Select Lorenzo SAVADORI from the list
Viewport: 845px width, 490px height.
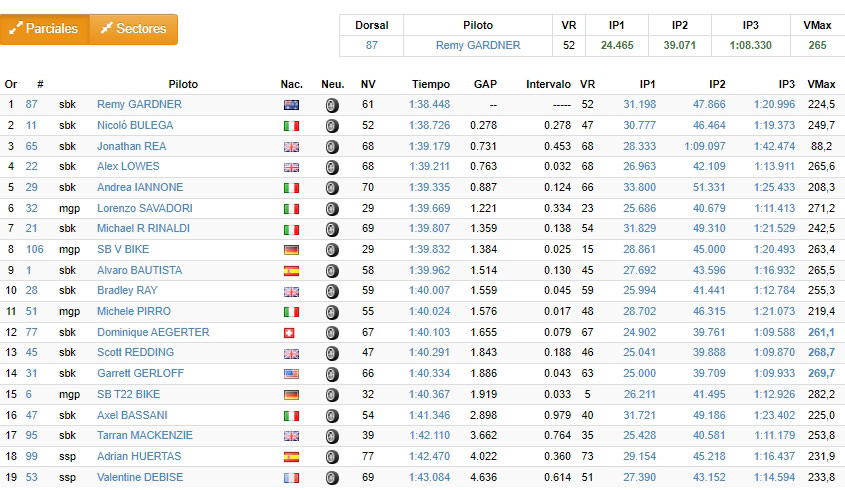[x=144, y=208]
